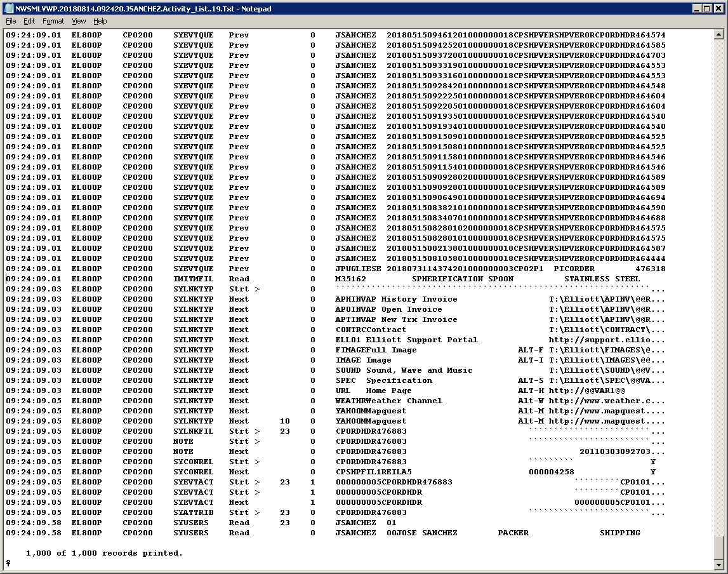Viewport: 728px width, 574px height.
Task: Open the Edit menu
Action: pos(29,21)
